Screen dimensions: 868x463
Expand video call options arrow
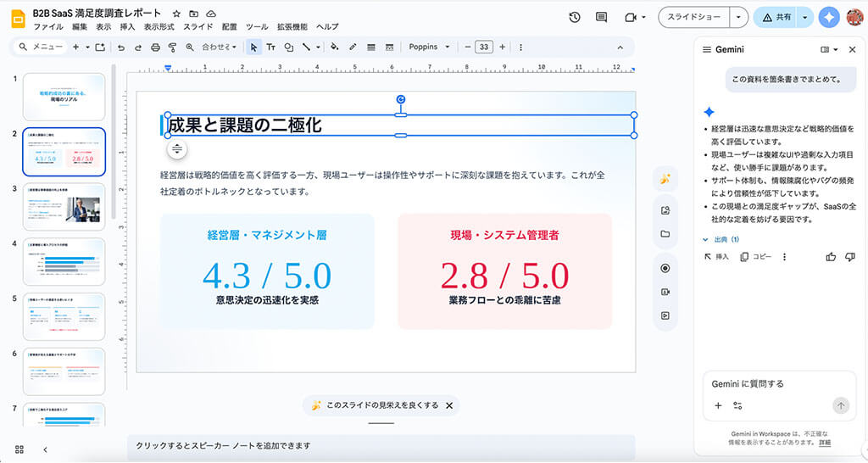click(x=643, y=17)
